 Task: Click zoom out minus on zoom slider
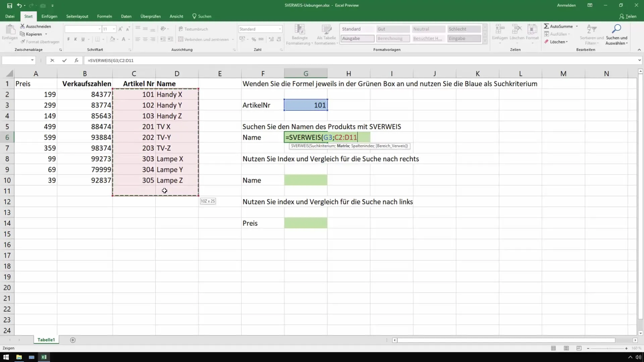tap(588, 349)
